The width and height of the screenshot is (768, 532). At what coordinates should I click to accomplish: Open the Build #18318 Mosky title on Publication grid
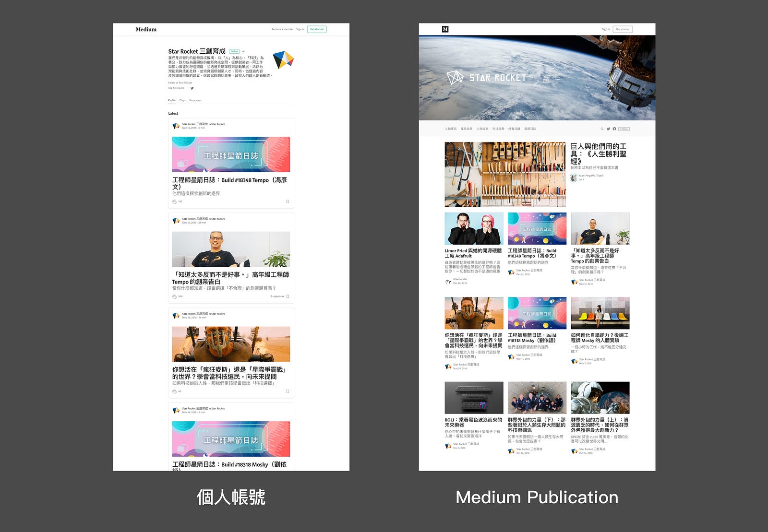(x=532, y=338)
